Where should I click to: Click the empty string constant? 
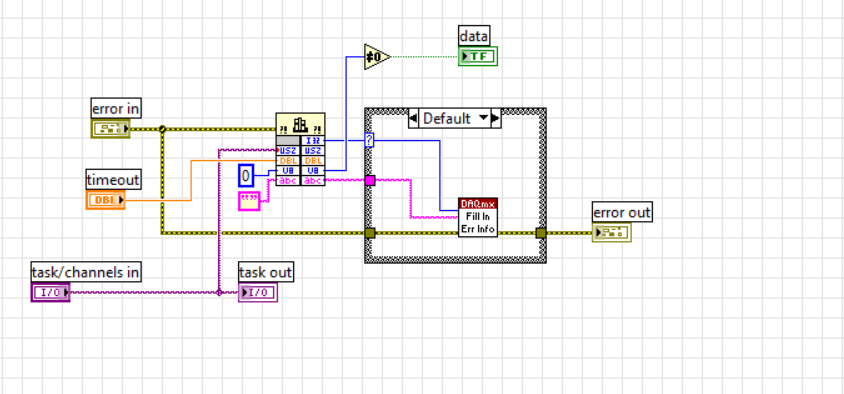pos(249,201)
